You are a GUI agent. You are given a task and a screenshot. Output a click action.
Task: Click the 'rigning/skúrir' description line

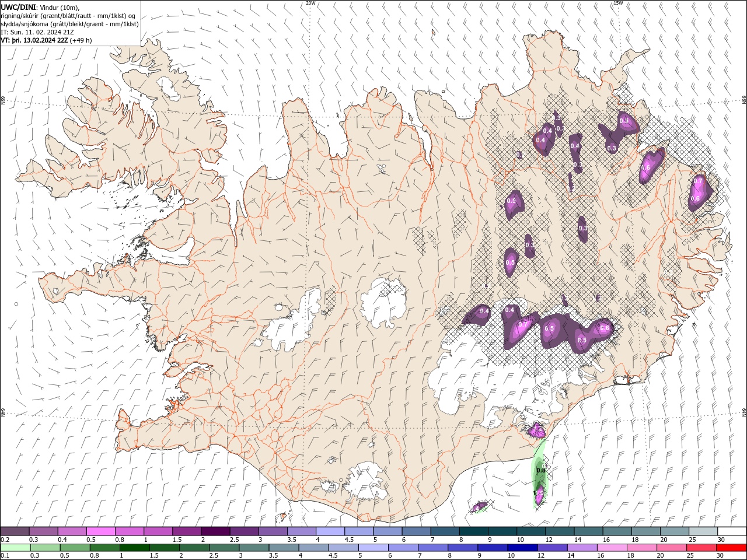click(68, 16)
